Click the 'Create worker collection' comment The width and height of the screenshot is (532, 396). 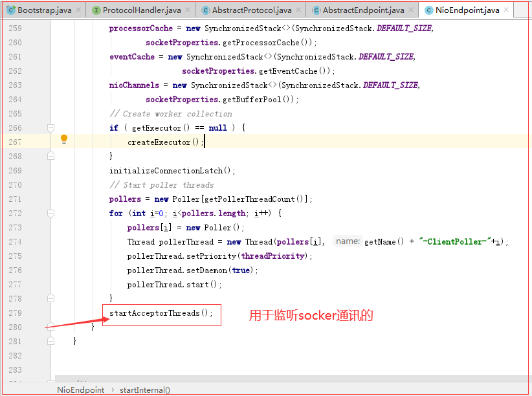coord(171,114)
